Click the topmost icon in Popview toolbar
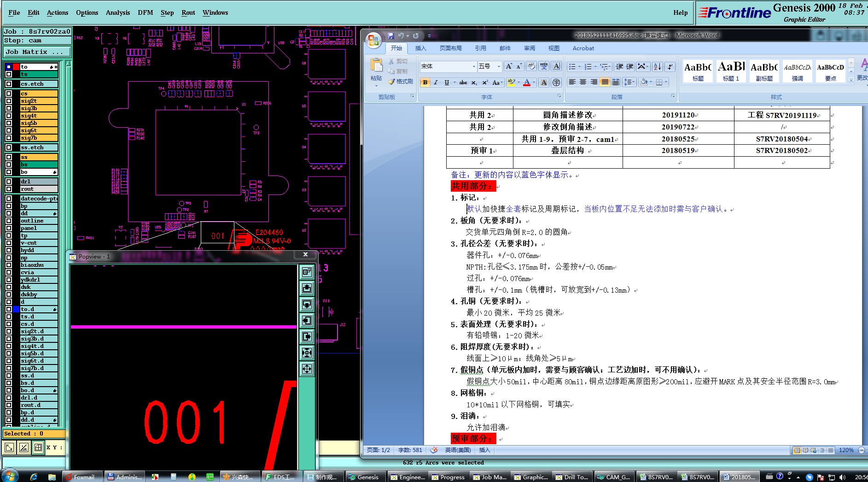Screen dimensions: 868x482 [307, 272]
